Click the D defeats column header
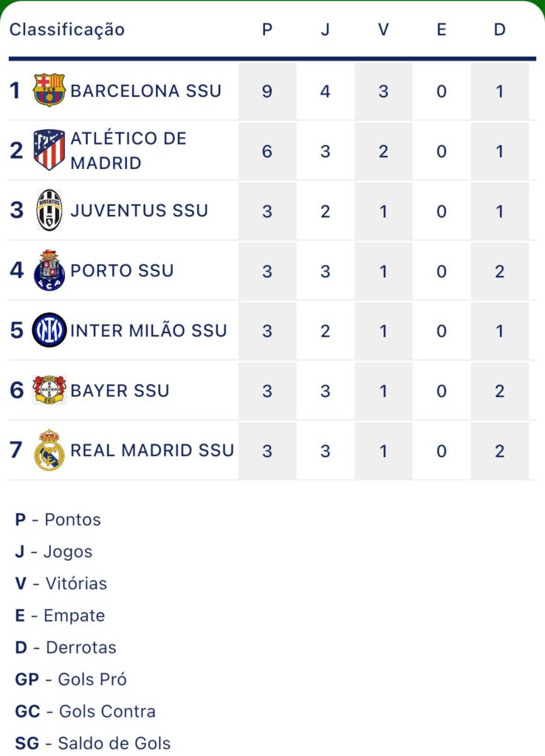 click(x=500, y=30)
